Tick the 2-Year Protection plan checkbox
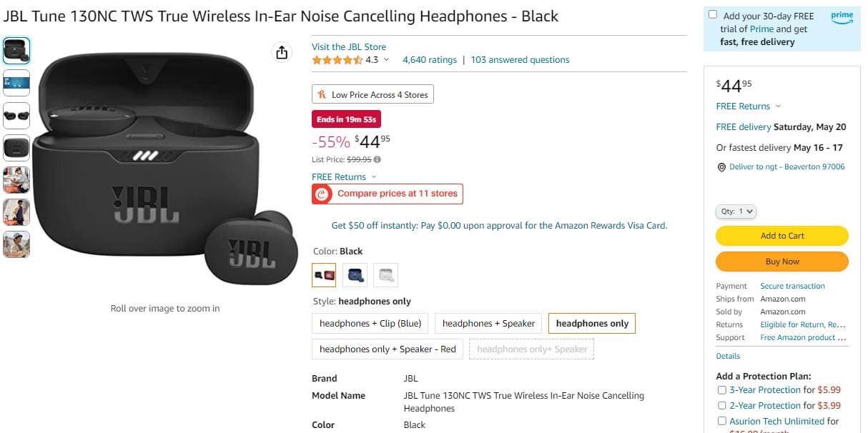 click(x=721, y=406)
